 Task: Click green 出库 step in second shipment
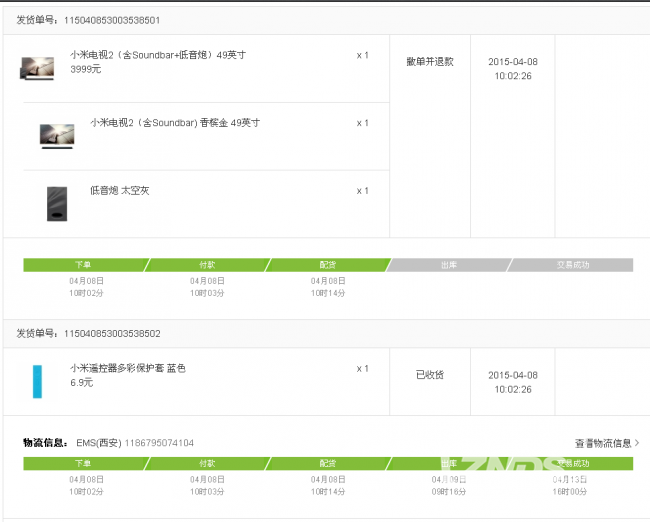[449, 464]
